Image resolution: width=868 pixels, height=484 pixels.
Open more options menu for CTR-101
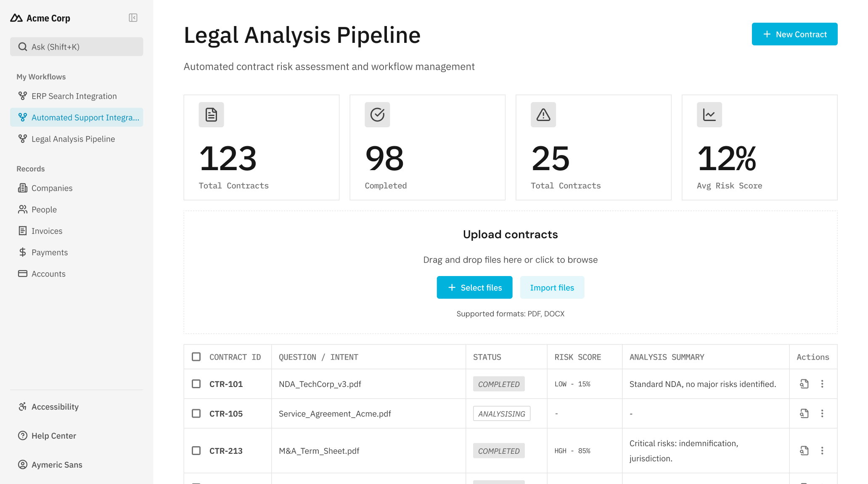point(822,384)
